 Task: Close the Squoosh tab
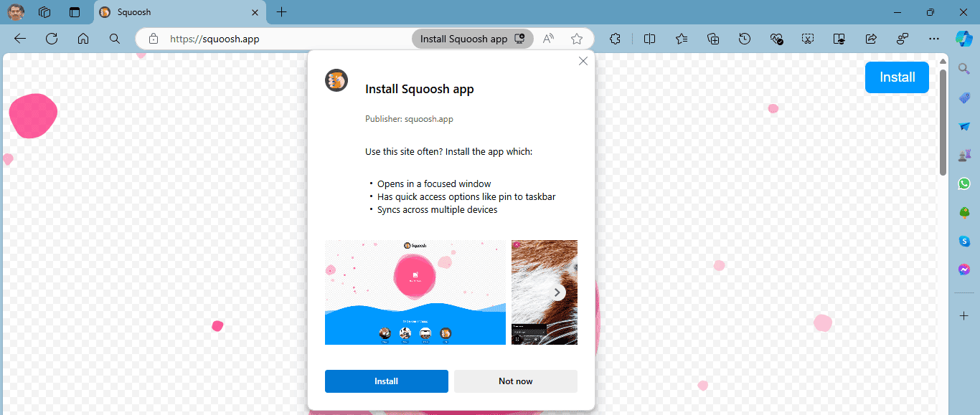pyautogui.click(x=255, y=12)
